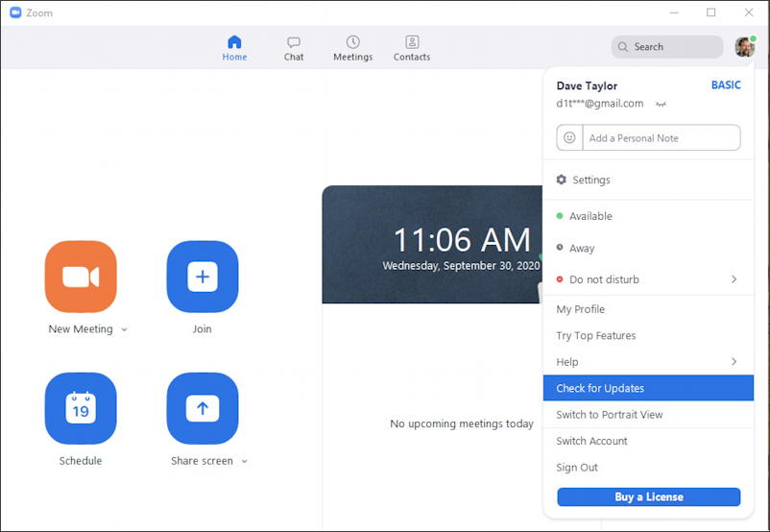Click the Settings gear icon
The height and width of the screenshot is (532, 770).
562,180
